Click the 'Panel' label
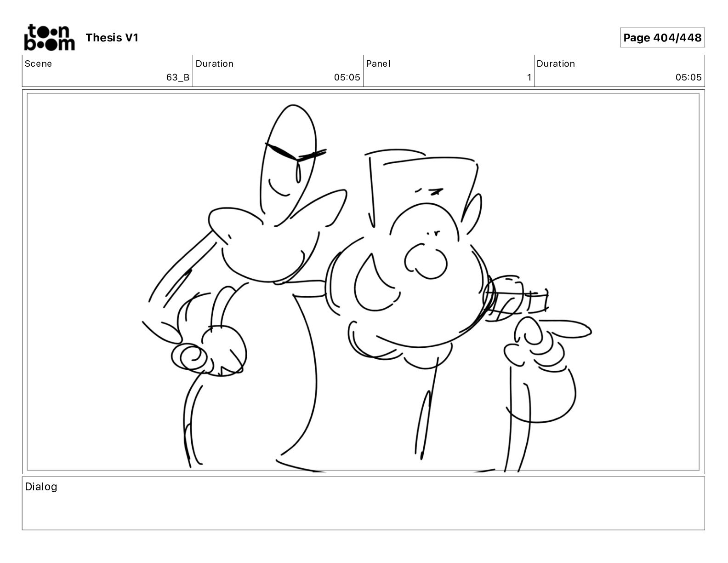Image resolution: width=728 pixels, height=563 pixels. (378, 63)
